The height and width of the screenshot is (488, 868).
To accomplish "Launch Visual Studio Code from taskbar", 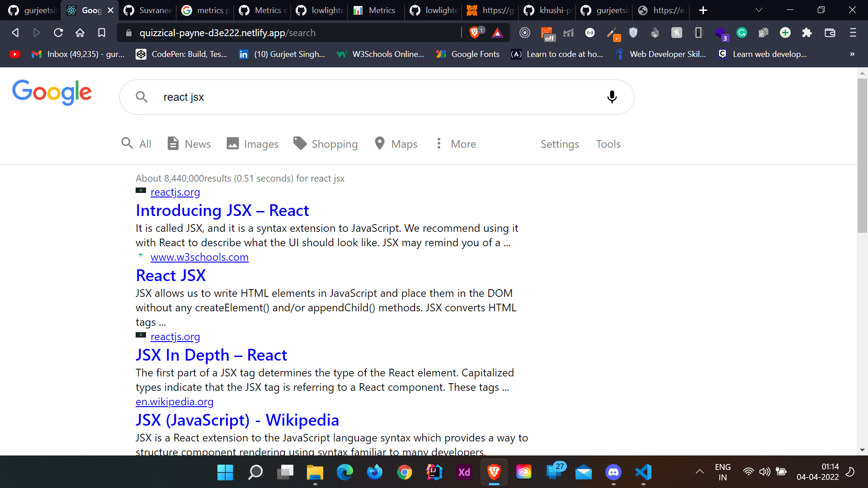I will [x=643, y=472].
